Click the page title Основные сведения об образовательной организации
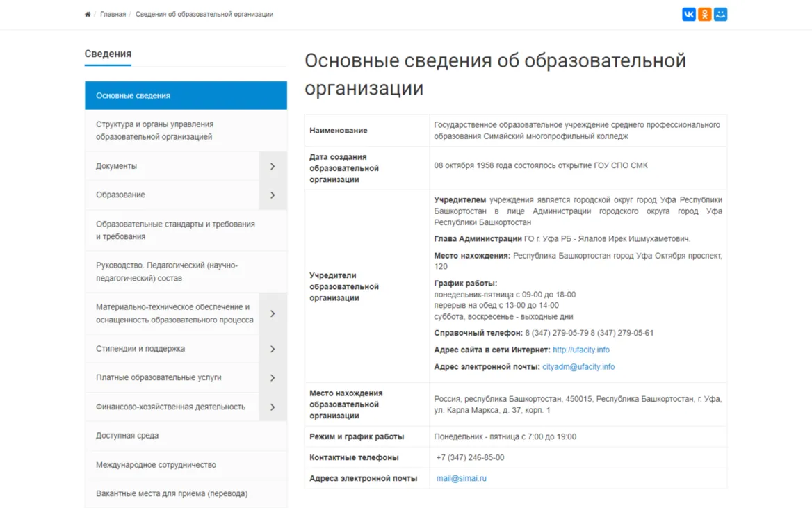Image resolution: width=812 pixels, height=508 pixels. (495, 74)
